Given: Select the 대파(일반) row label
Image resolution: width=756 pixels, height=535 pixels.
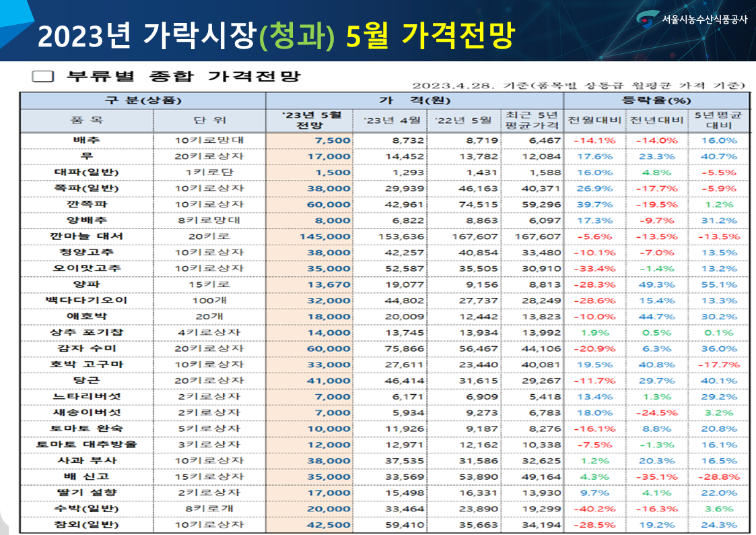Looking at the screenshot, I should pos(87,172).
